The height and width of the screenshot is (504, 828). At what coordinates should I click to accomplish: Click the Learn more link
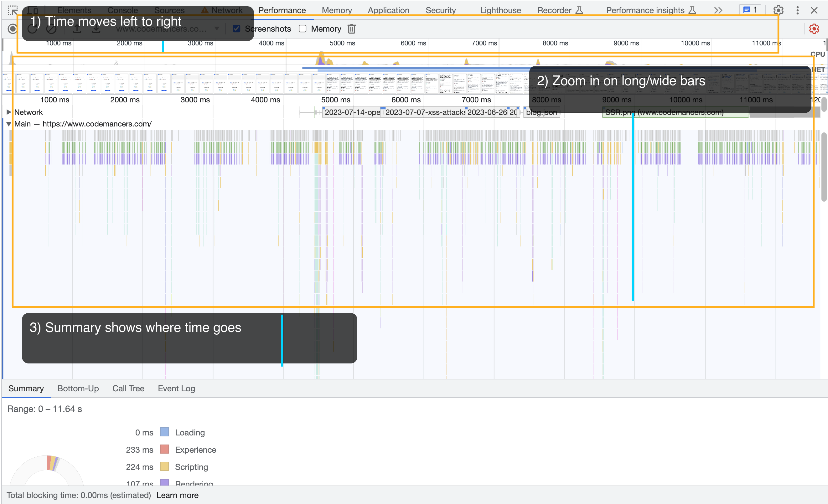pyautogui.click(x=178, y=495)
